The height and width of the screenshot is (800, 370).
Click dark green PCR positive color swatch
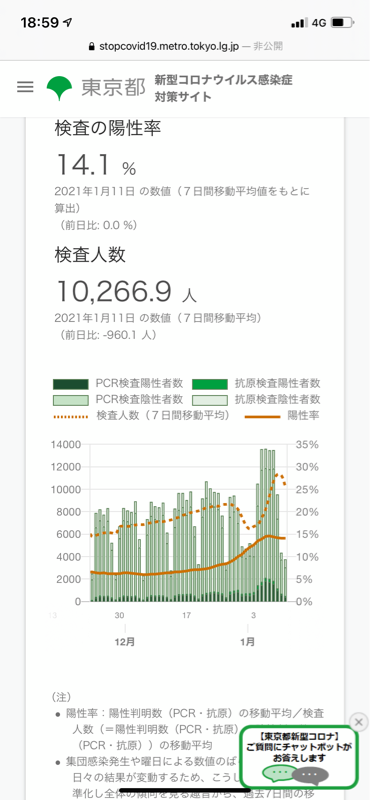(x=70, y=384)
